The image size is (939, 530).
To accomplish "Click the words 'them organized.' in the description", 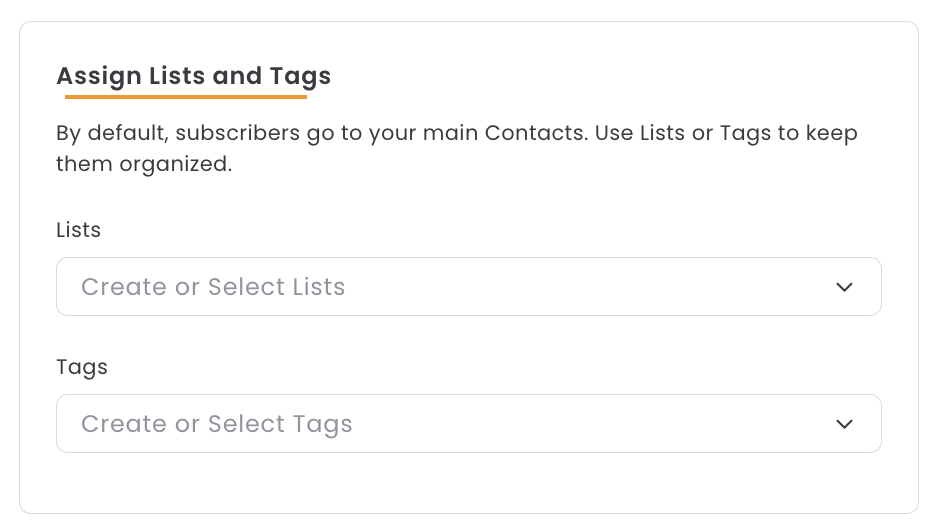I will pos(144,163).
